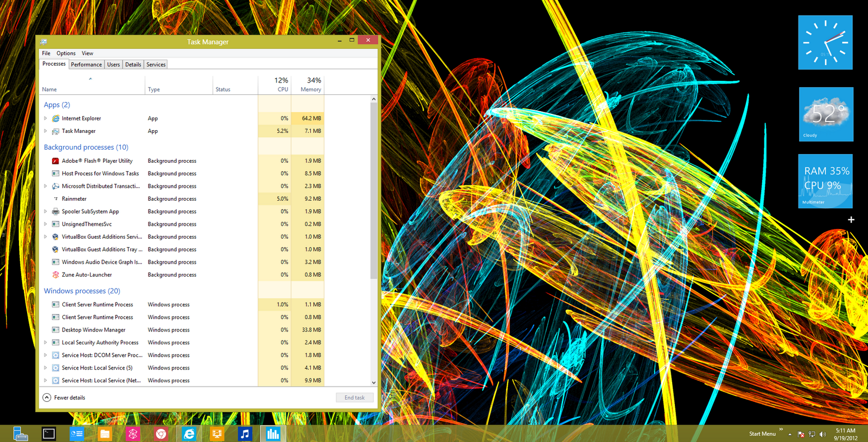Sort by the CPU column header

pyautogui.click(x=275, y=85)
